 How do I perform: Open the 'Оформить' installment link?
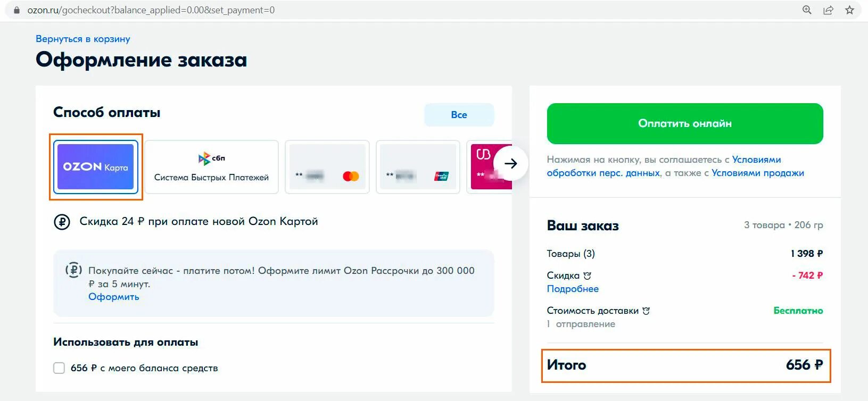click(114, 297)
